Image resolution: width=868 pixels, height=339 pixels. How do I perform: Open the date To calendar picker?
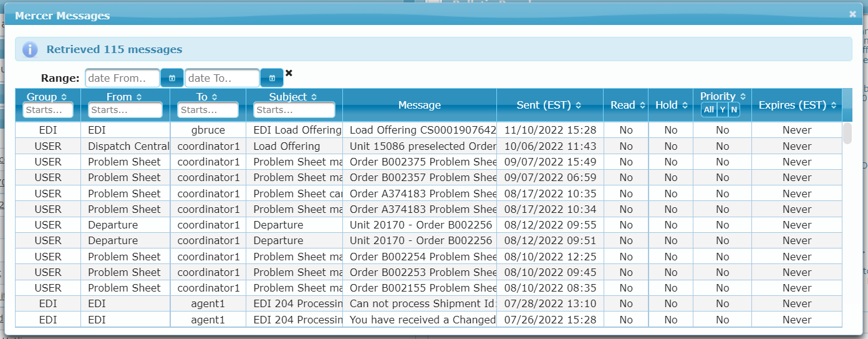tap(272, 78)
